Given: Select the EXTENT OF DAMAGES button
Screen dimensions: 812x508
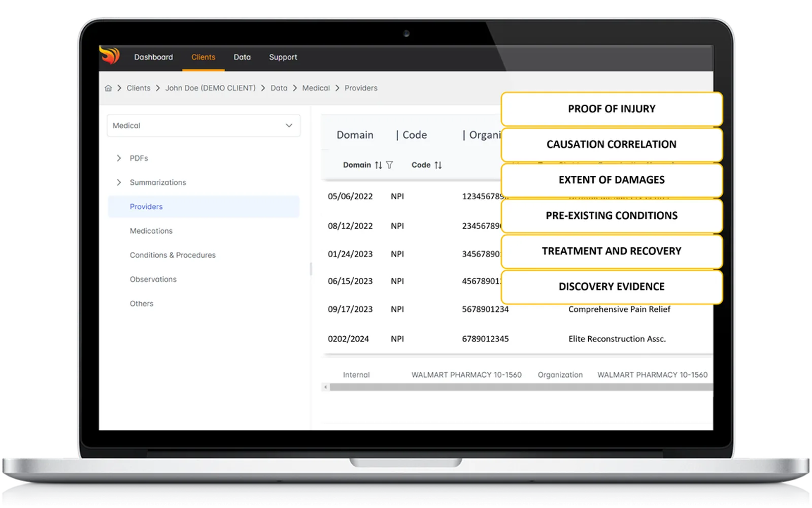Looking at the screenshot, I should (612, 180).
